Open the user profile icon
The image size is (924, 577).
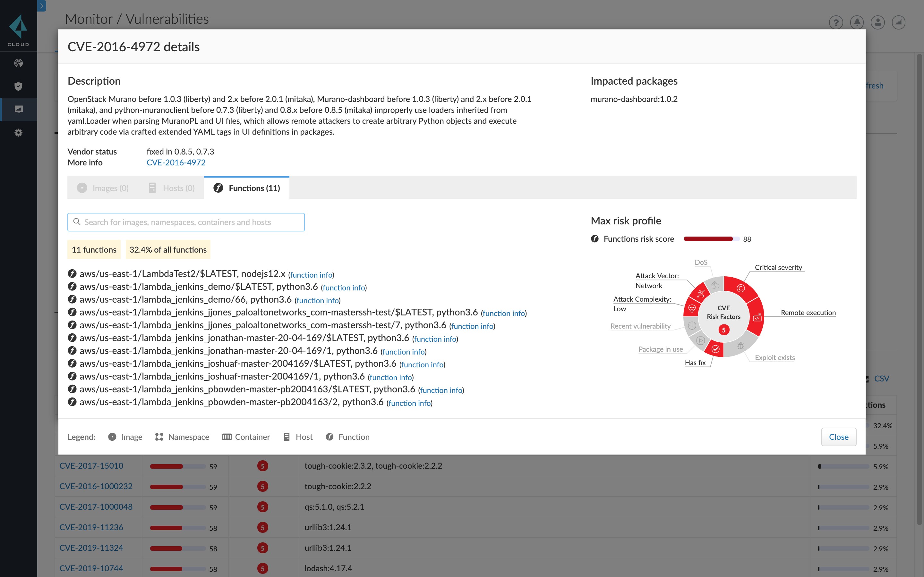(878, 22)
